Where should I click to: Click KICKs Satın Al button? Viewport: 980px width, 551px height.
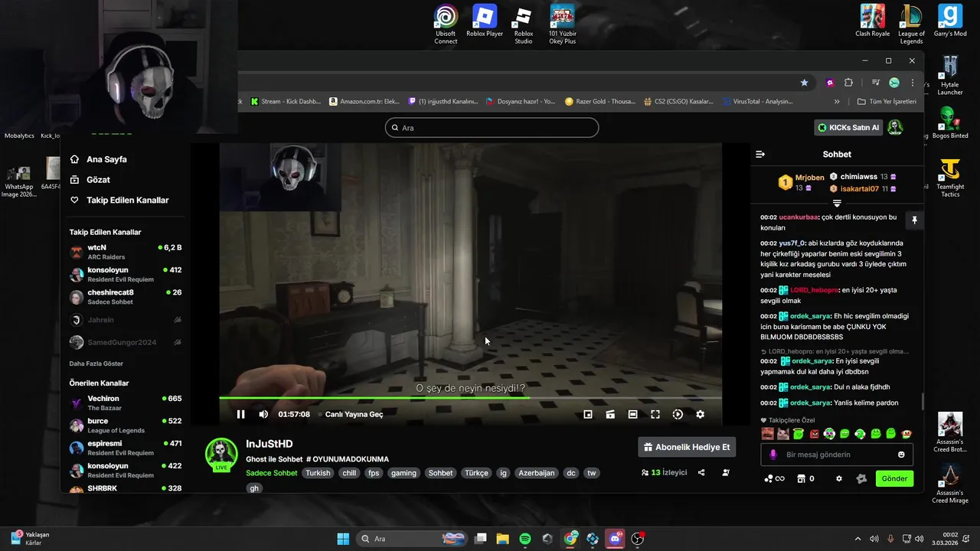pos(848,128)
